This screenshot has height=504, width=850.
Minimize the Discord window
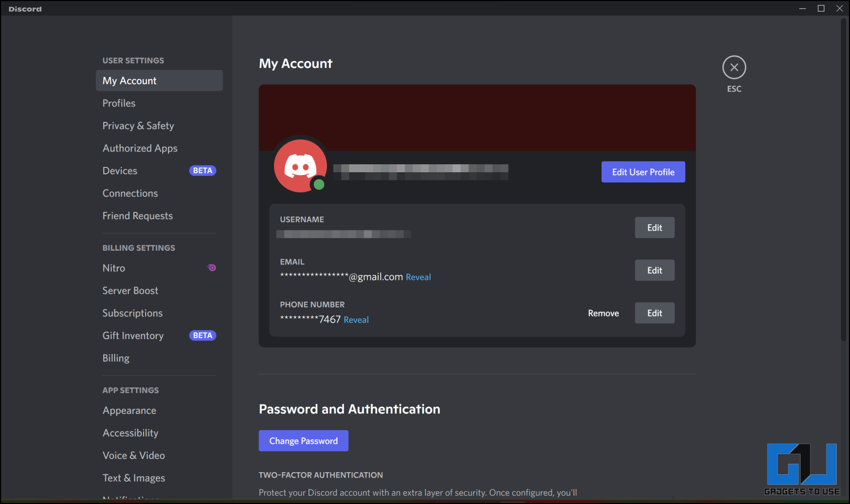pos(803,8)
